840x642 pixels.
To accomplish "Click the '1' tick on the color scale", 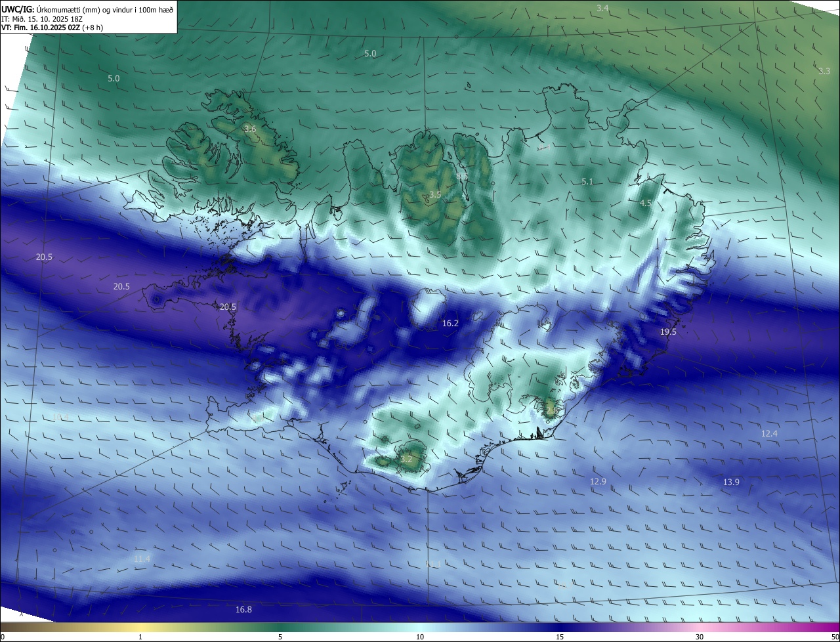I will point(140,637).
